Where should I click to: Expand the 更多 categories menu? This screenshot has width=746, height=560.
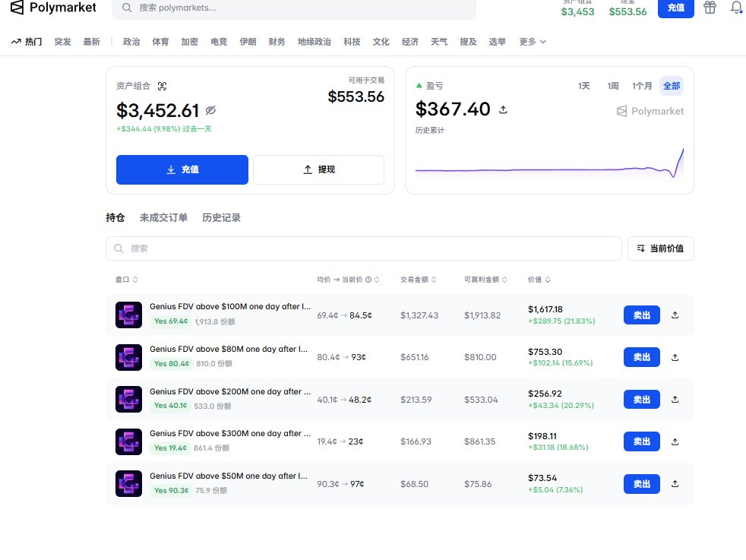(533, 42)
